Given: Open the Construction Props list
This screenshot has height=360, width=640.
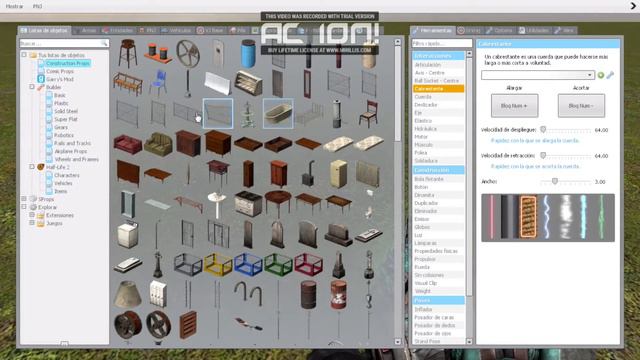Looking at the screenshot, I should click(x=67, y=63).
